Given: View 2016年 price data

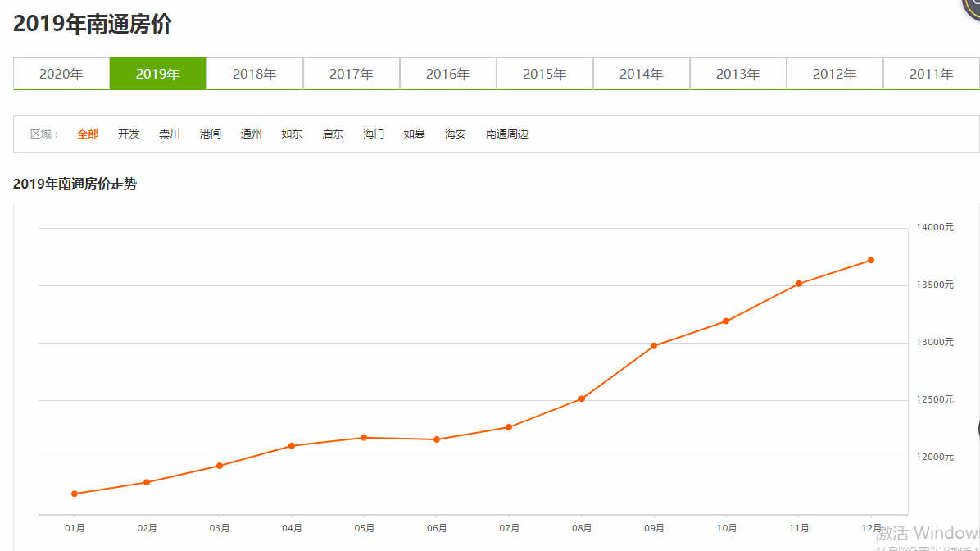Looking at the screenshot, I should coord(448,73).
